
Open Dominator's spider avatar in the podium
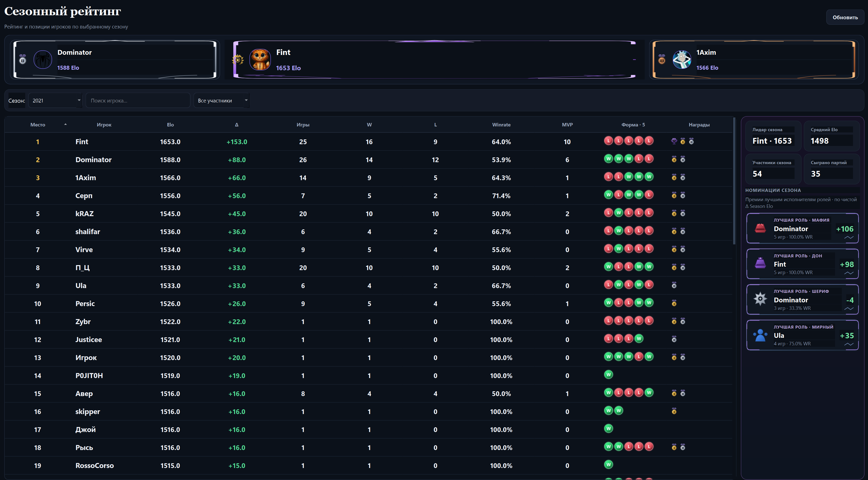pos(43,60)
